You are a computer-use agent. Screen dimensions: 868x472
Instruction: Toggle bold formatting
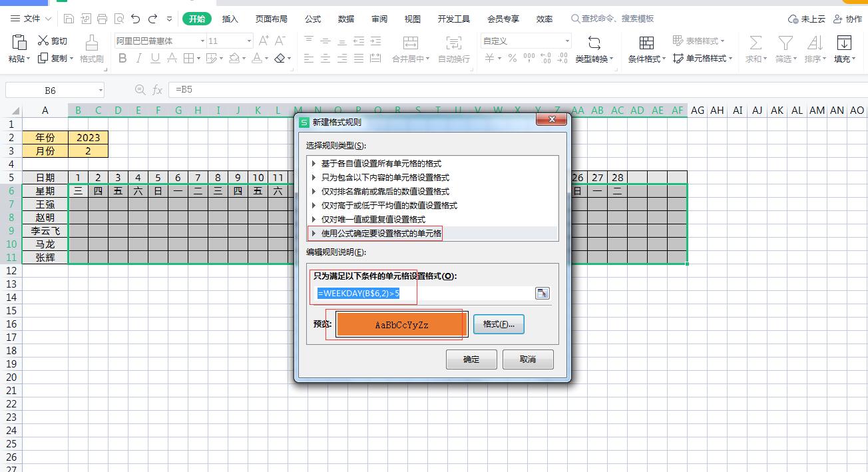click(x=122, y=58)
